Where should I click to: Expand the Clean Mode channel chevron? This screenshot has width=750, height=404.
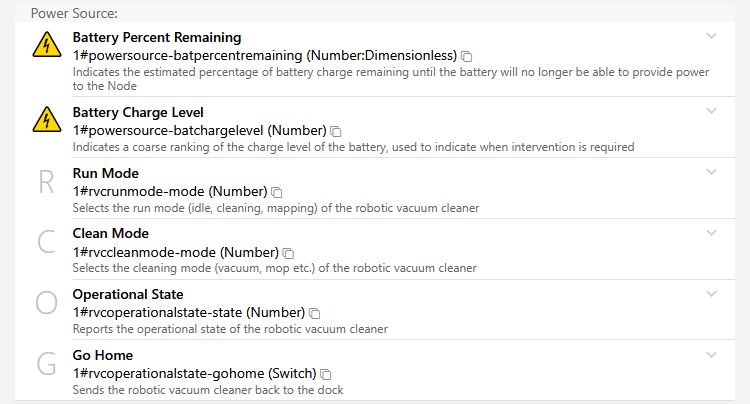[711, 233]
